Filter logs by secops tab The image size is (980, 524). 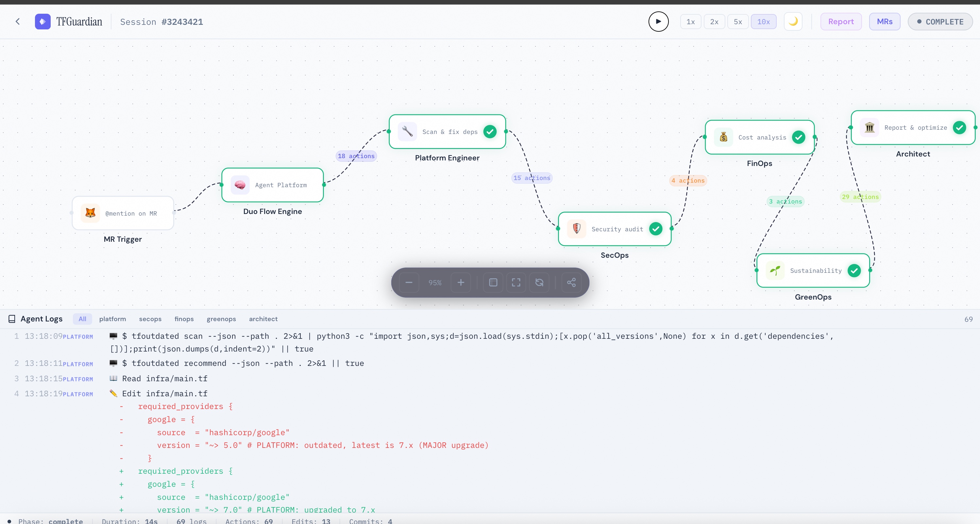(150, 319)
